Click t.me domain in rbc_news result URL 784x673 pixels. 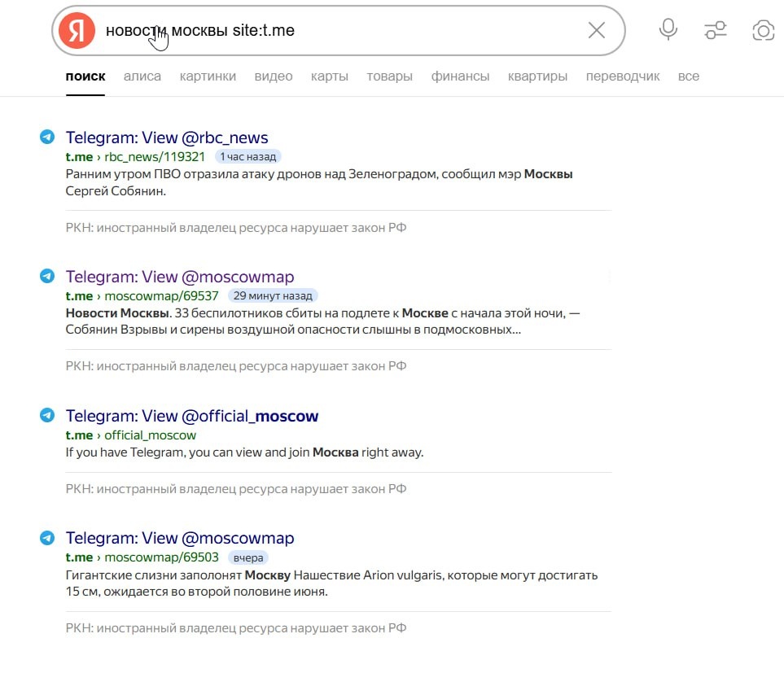click(79, 157)
